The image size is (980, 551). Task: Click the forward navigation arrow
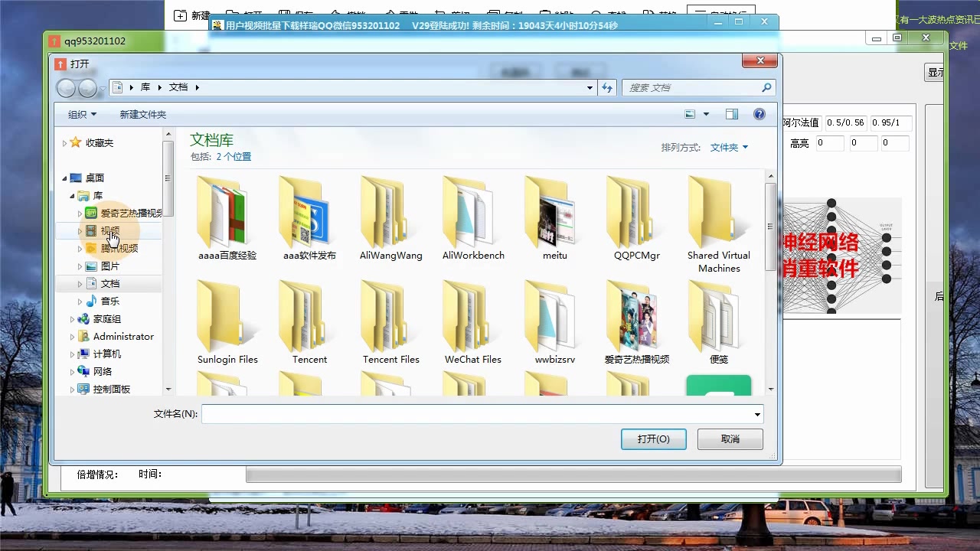tap(88, 88)
